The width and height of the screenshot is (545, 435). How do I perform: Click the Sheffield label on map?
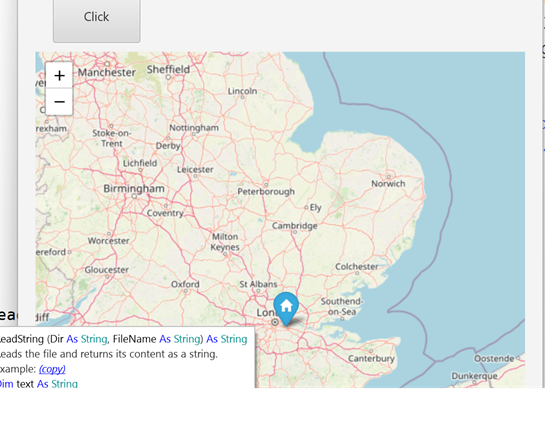168,69
